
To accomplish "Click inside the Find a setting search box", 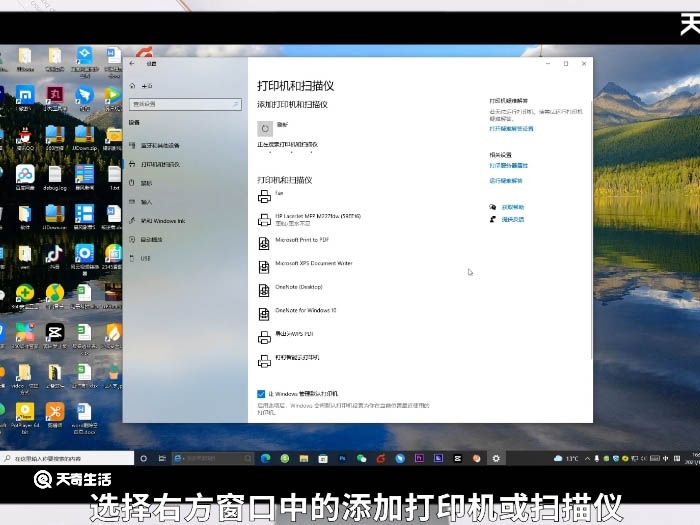I will click(185, 104).
